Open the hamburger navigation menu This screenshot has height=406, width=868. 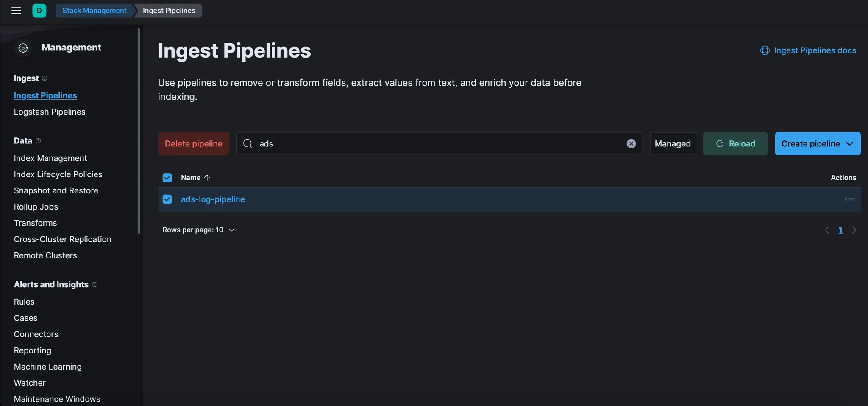[x=16, y=11]
